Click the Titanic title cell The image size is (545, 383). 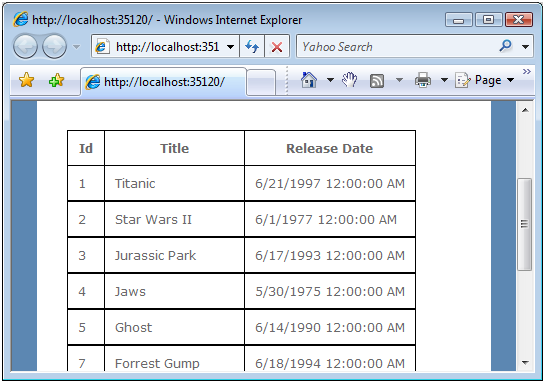pyautogui.click(x=174, y=184)
